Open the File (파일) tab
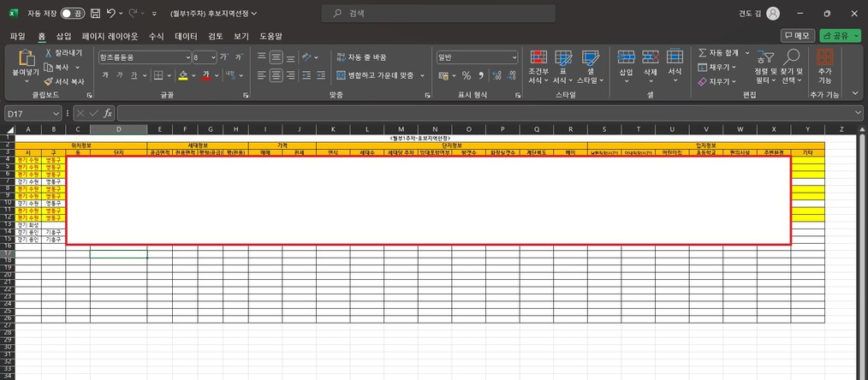 tap(18, 37)
